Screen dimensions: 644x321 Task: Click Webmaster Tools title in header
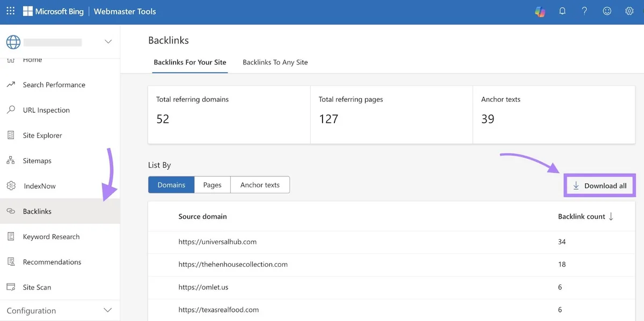point(125,11)
